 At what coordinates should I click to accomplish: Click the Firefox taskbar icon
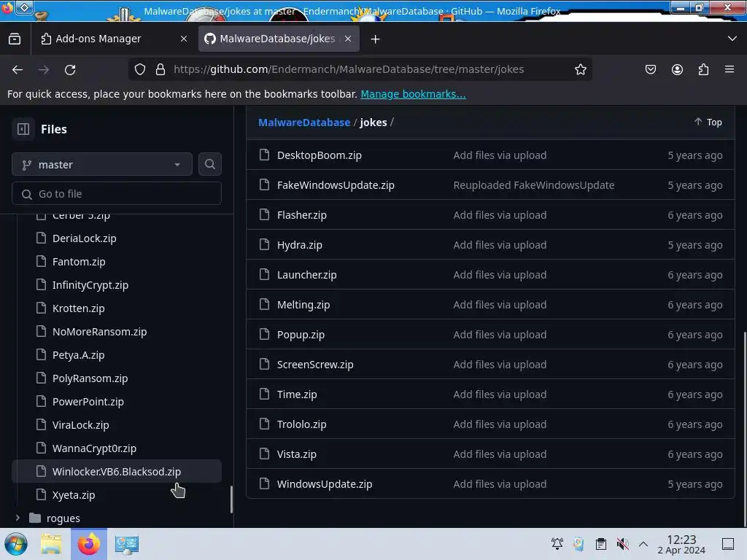[x=89, y=544]
